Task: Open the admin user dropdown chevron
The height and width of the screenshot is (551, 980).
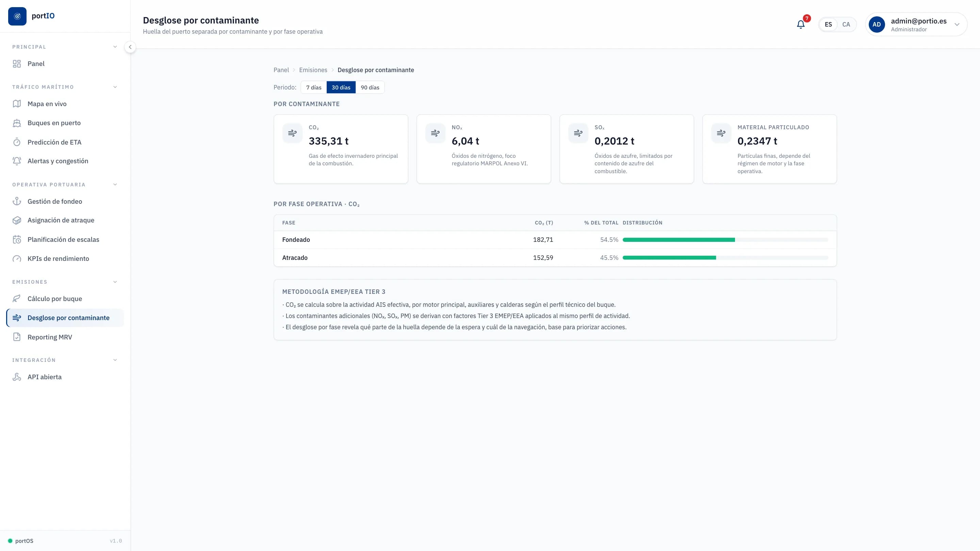Action: click(x=957, y=24)
